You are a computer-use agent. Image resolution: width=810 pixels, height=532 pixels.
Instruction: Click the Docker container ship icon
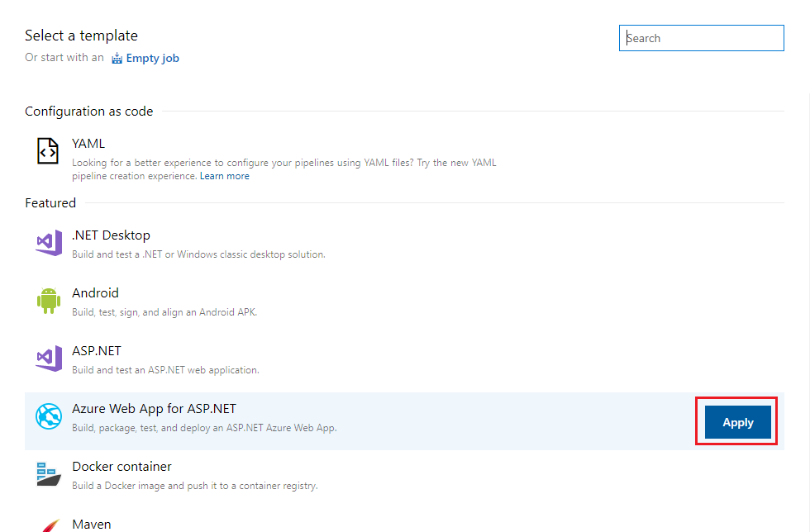[49, 473]
